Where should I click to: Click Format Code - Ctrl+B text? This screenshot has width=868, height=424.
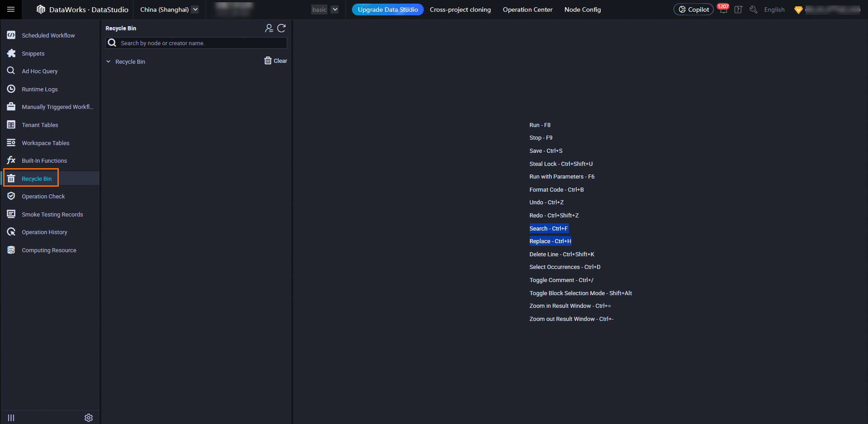[x=556, y=189]
